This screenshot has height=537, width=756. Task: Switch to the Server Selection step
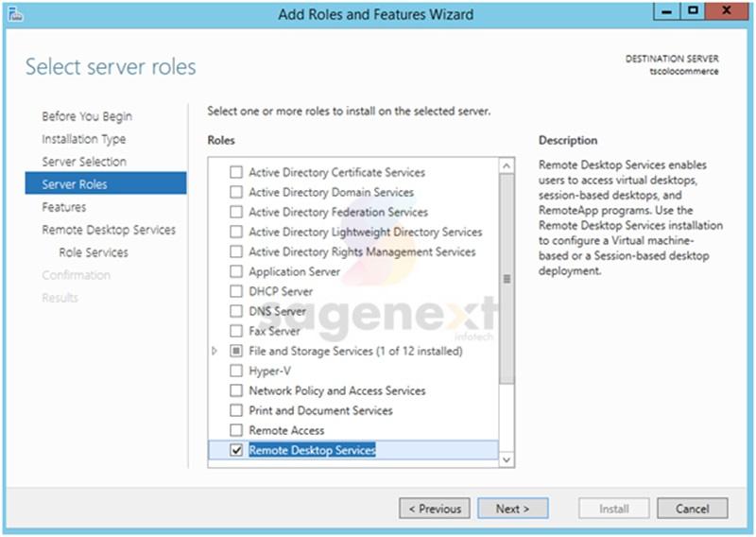[x=84, y=162]
